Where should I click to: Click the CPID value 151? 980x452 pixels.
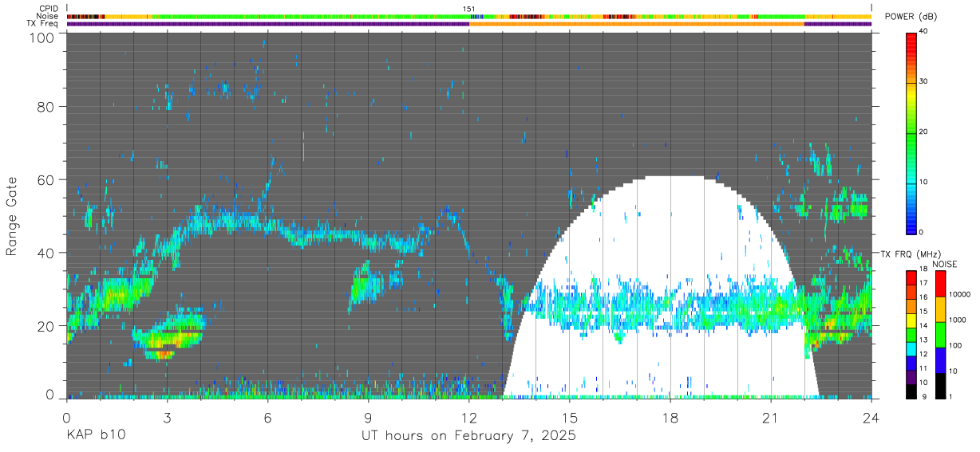pyautogui.click(x=469, y=8)
